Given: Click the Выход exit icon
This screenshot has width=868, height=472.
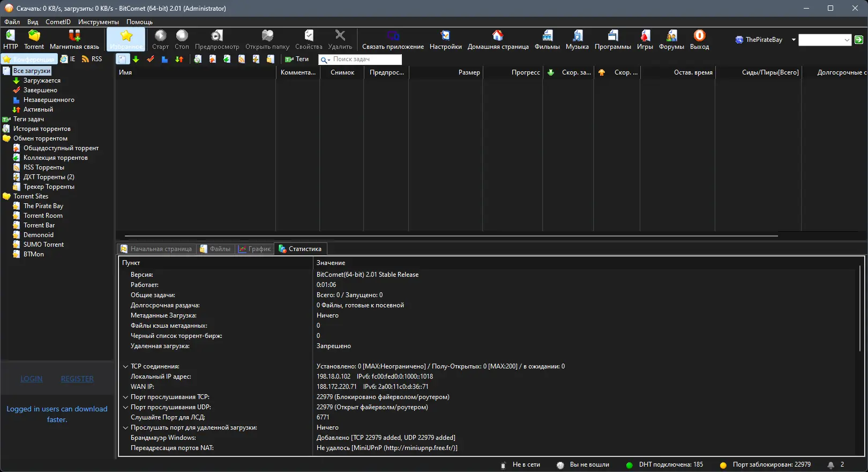Looking at the screenshot, I should coord(699,39).
